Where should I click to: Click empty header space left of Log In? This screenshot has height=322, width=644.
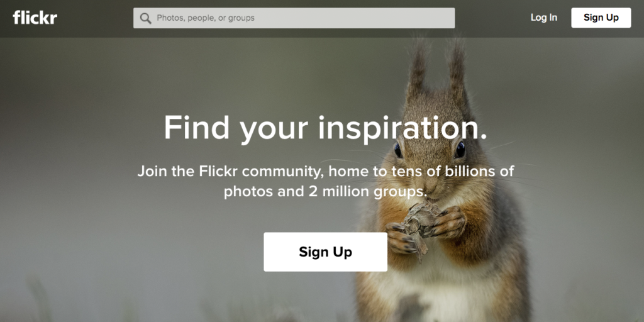(x=492, y=18)
